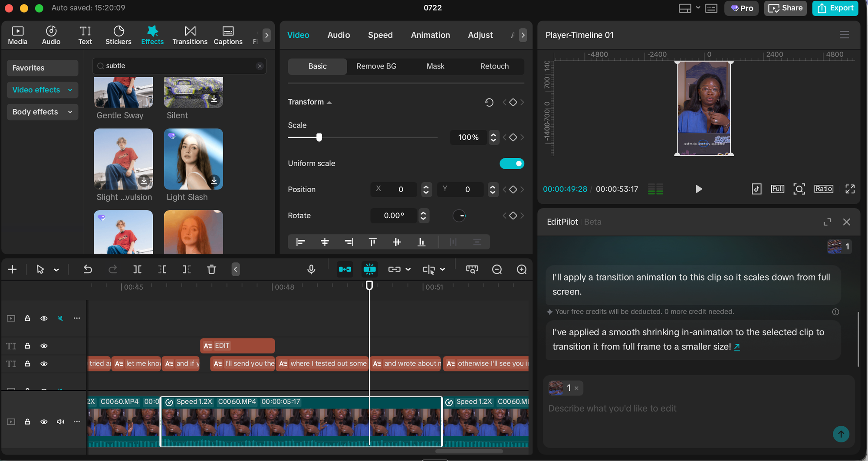Collapse the Transform section
Viewport: 868px width, 461px height.
click(x=329, y=102)
